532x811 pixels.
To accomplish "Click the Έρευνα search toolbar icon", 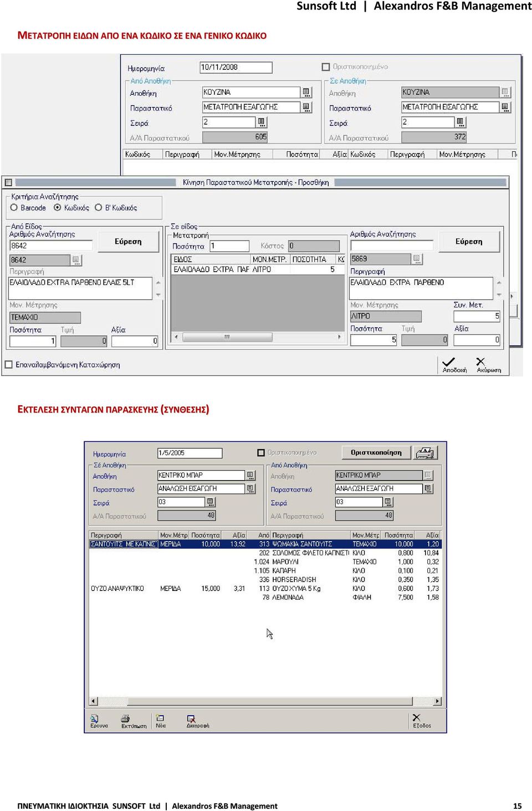I will point(95,718).
